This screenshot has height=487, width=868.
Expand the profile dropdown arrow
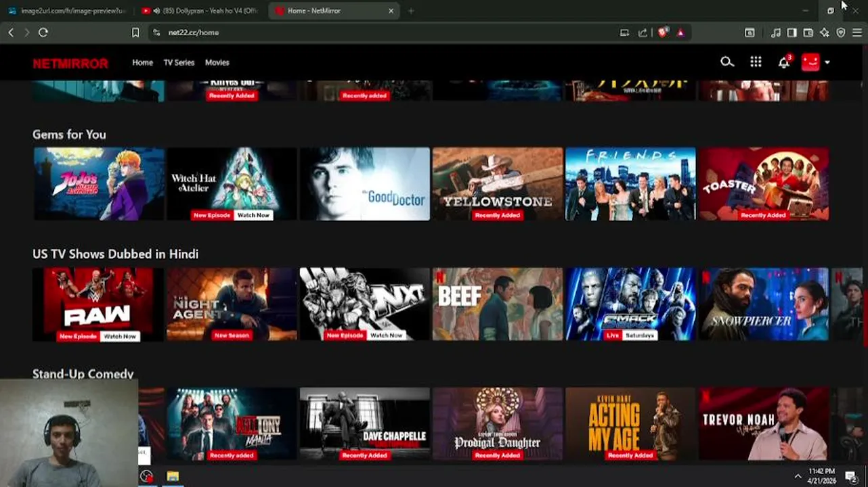(x=827, y=63)
